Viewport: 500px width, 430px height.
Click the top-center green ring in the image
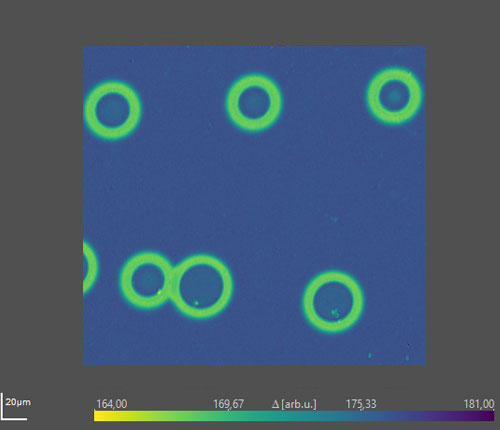(254, 103)
